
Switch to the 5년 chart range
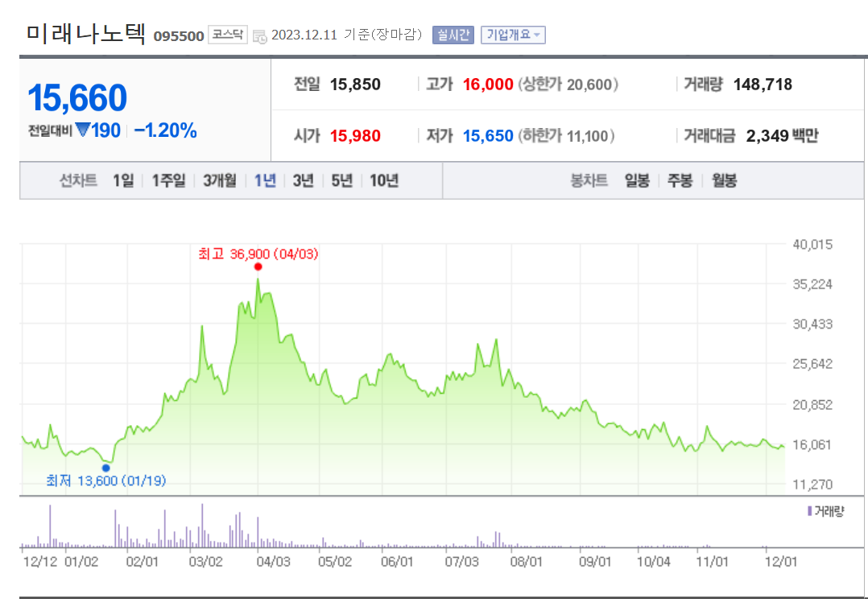pyautogui.click(x=342, y=180)
